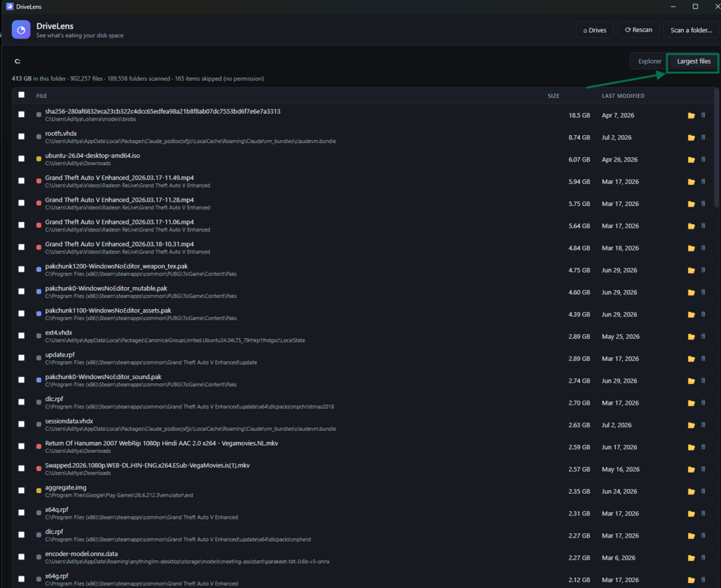
Task: Click the vertical scrollbar of the file list
Action: (716, 148)
